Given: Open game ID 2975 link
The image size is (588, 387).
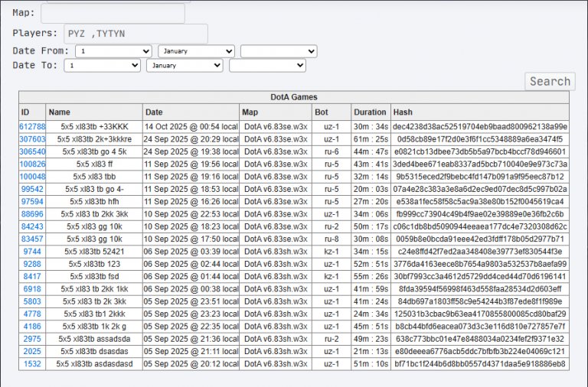Looking at the screenshot, I should pos(32,339).
